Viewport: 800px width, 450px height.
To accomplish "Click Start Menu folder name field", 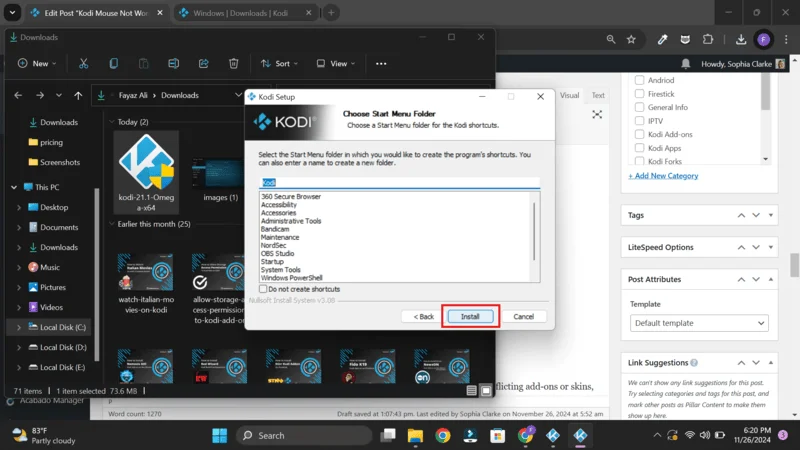I will click(399, 183).
